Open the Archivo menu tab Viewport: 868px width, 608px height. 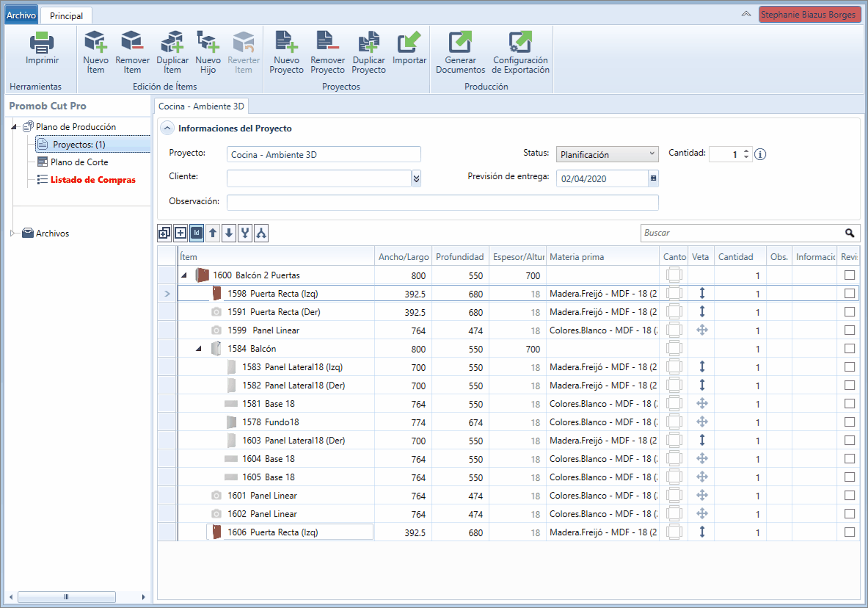click(x=21, y=15)
